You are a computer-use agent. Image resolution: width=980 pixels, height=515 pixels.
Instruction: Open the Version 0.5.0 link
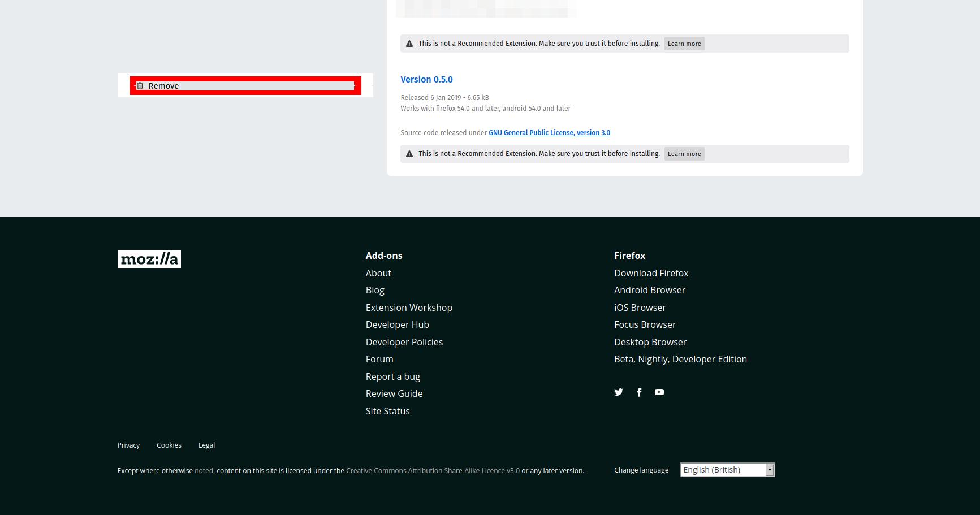426,80
